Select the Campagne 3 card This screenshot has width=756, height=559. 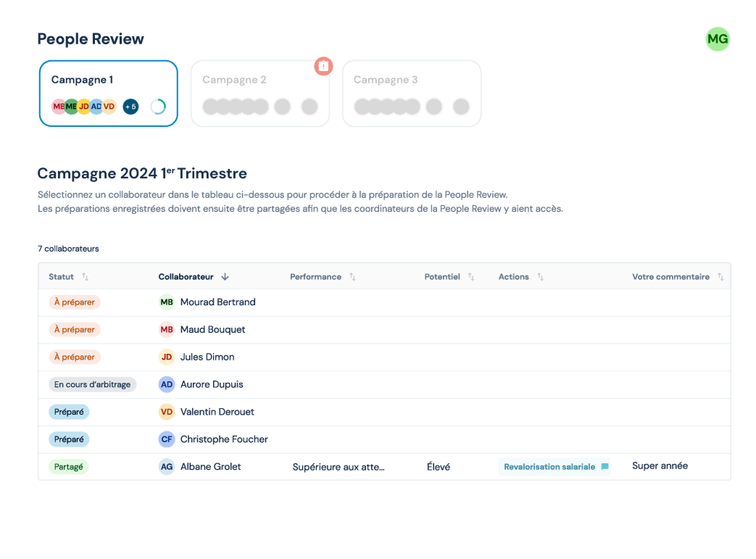412,94
